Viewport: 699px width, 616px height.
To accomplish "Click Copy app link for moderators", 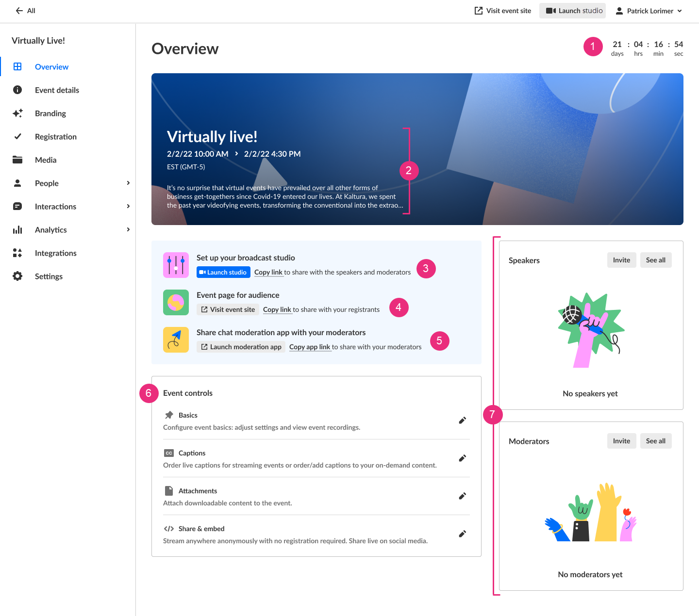I will click(x=310, y=347).
